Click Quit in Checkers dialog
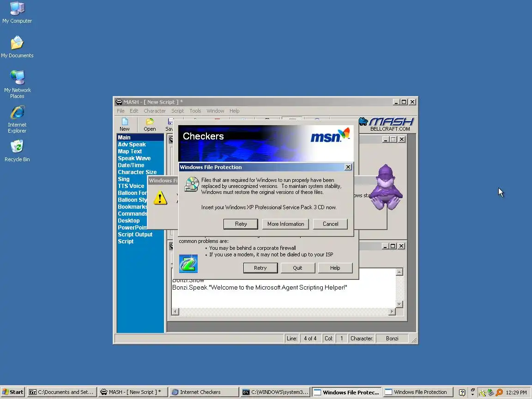532x399 pixels. pos(297,268)
